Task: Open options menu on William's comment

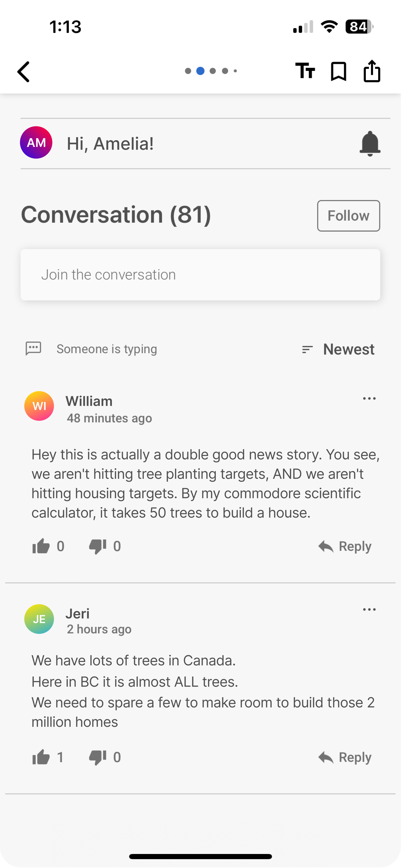Action: (369, 399)
